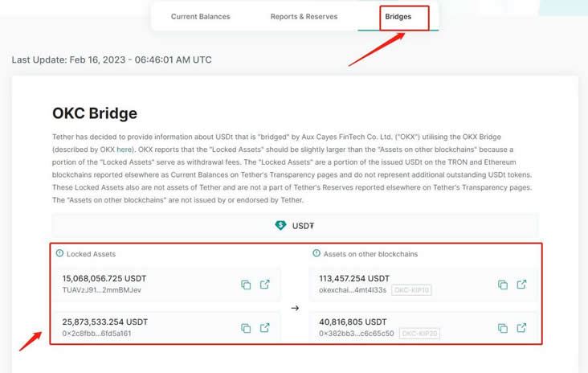
Task: Copy the TUAVzJ91...2mmBMJev address
Action: pyautogui.click(x=246, y=285)
